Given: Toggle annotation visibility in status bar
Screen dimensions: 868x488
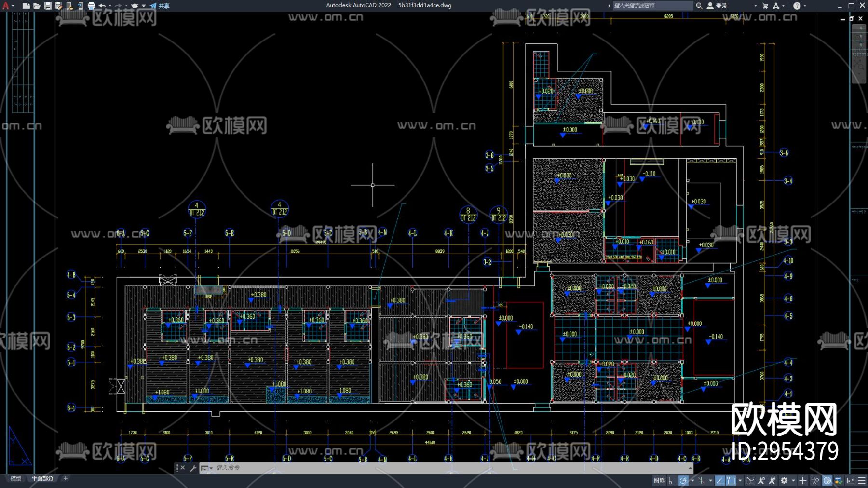Looking at the screenshot, I should tap(761, 480).
